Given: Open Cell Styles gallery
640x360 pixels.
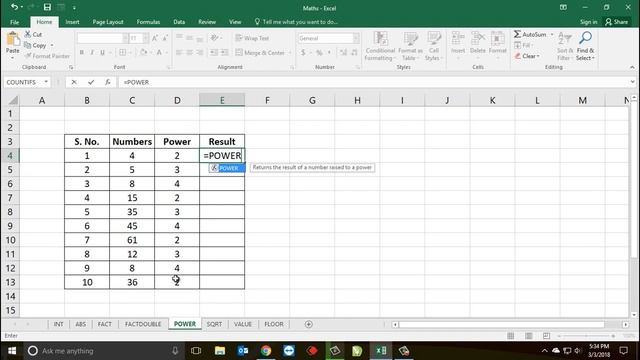Looking at the screenshot, I should click(x=433, y=46).
